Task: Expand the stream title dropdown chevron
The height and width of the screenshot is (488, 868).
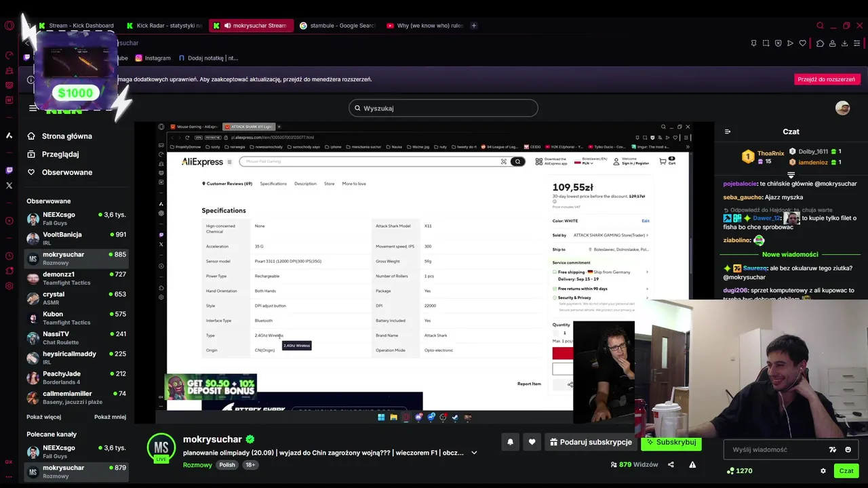Action: [474, 453]
